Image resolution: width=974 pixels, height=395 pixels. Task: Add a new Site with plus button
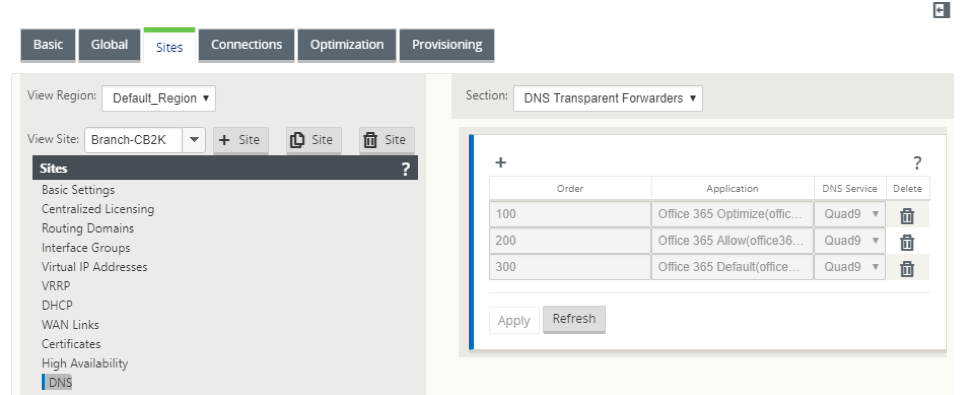(241, 140)
